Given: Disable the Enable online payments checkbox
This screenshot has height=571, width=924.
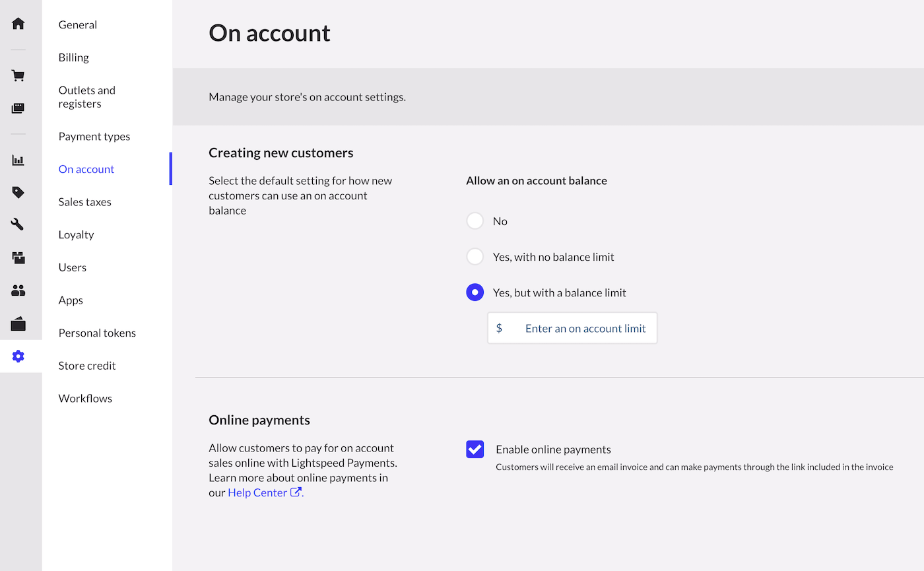Looking at the screenshot, I should pos(475,449).
